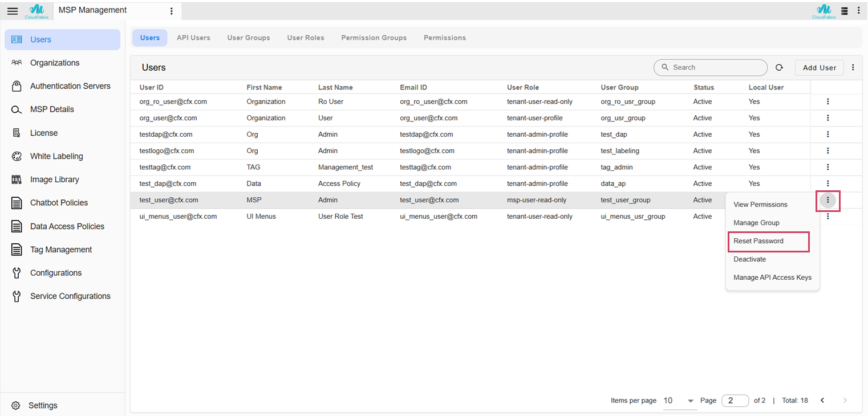Sort by Last Name column header
This screenshot has height=416, width=868.
(335, 87)
